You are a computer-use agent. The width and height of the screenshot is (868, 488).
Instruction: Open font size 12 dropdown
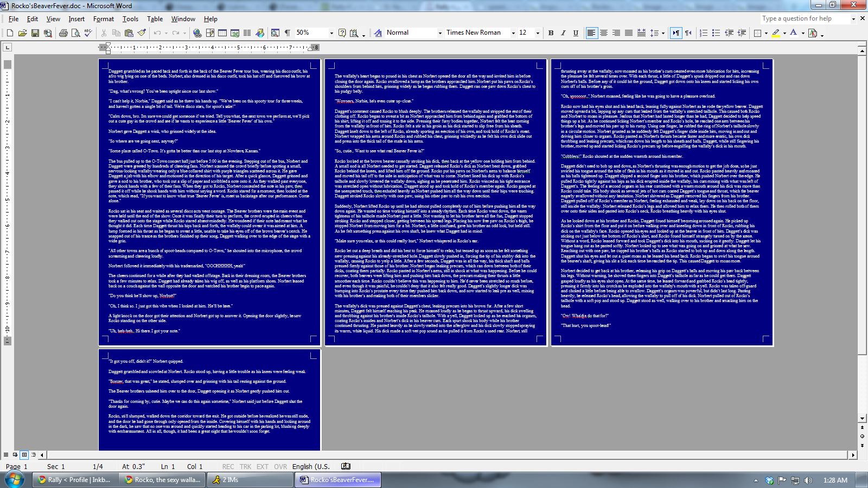[538, 33]
